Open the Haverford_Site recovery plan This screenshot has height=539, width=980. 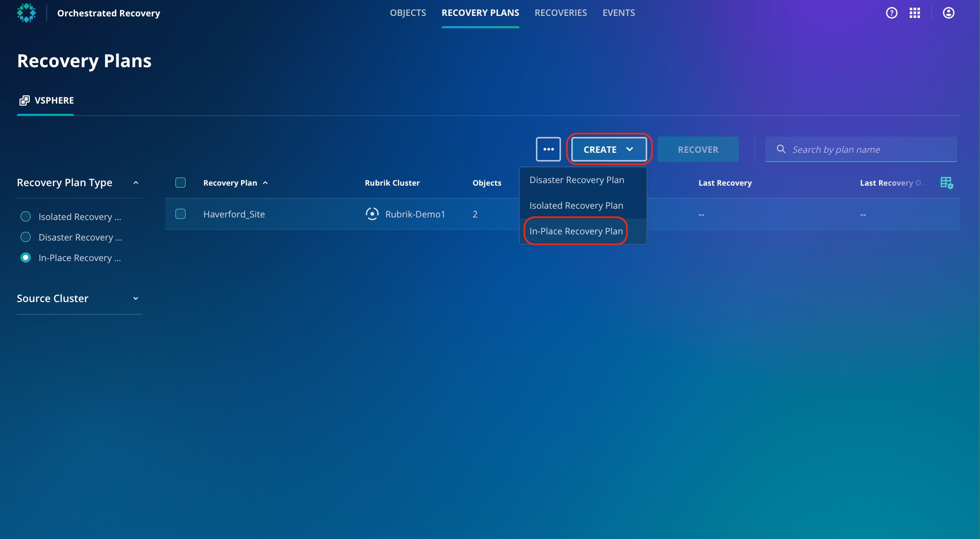[234, 214]
